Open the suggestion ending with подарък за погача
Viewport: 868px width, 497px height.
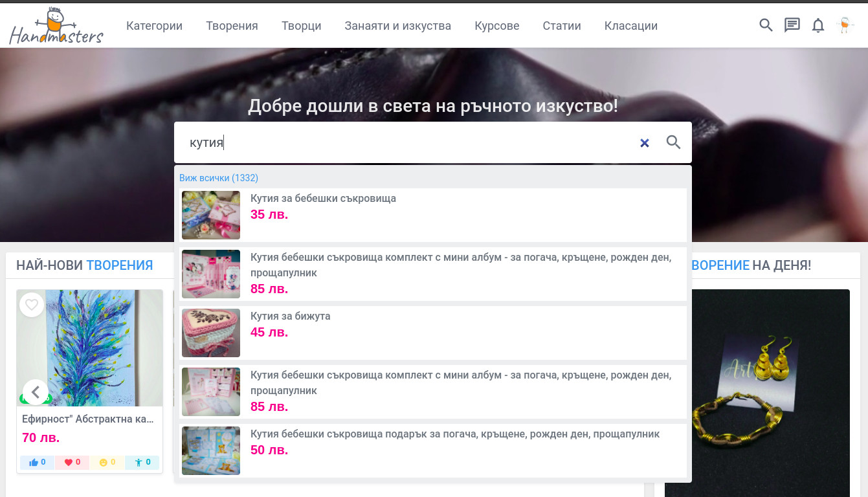pos(433,451)
